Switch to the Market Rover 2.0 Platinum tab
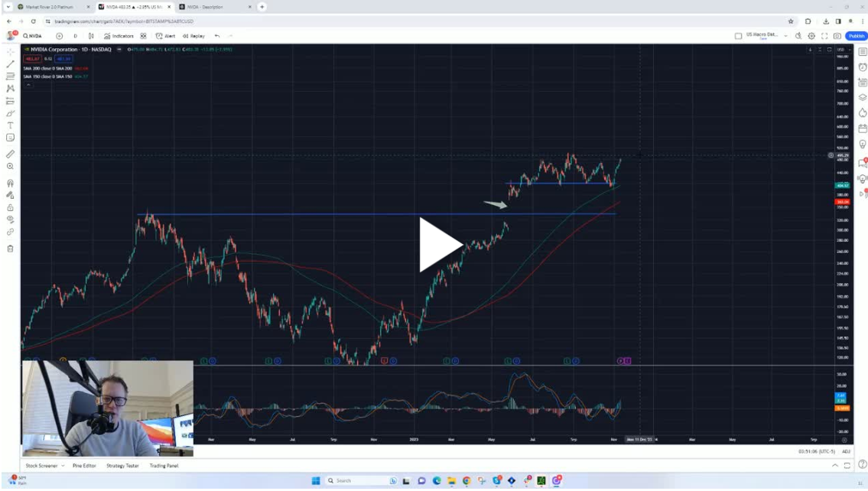868x491 pixels. pos(50,7)
